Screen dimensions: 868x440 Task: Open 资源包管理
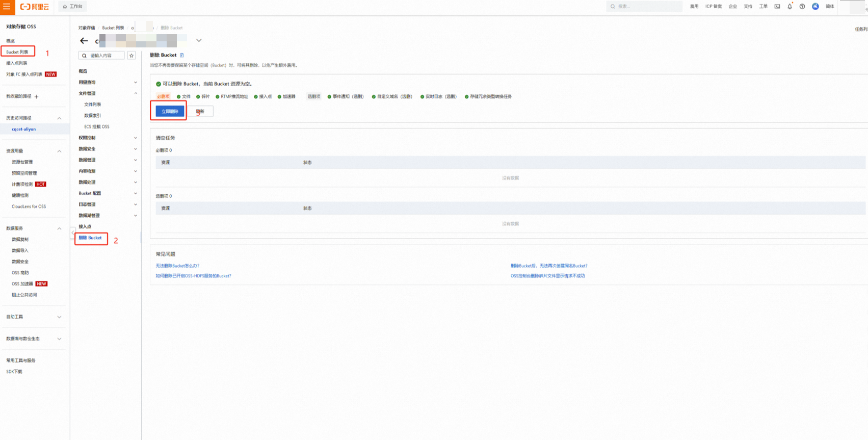tap(22, 162)
